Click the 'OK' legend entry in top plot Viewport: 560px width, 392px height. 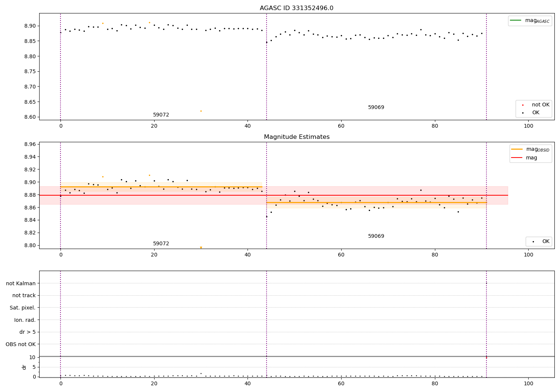click(x=536, y=112)
